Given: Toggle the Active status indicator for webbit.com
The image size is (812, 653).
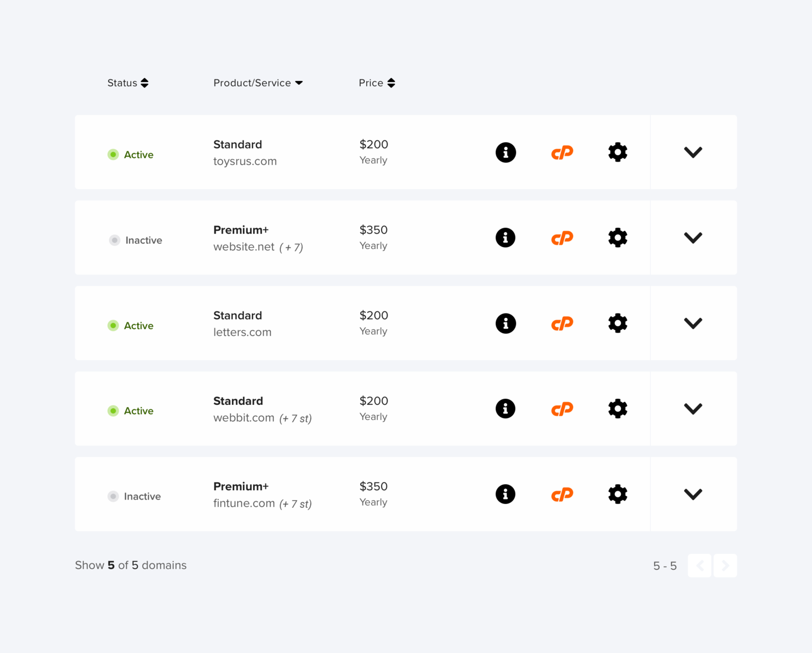Looking at the screenshot, I should coord(113,411).
